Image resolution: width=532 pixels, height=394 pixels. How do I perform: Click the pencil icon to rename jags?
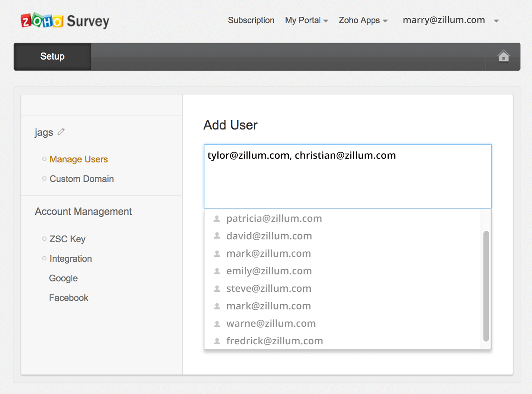coord(61,132)
